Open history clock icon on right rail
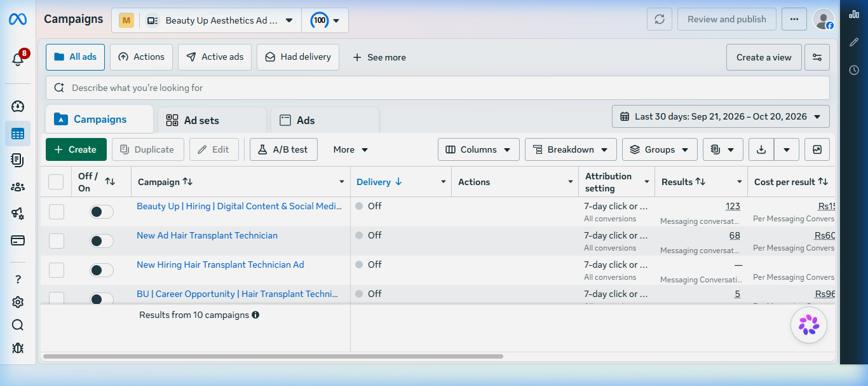 854,70
